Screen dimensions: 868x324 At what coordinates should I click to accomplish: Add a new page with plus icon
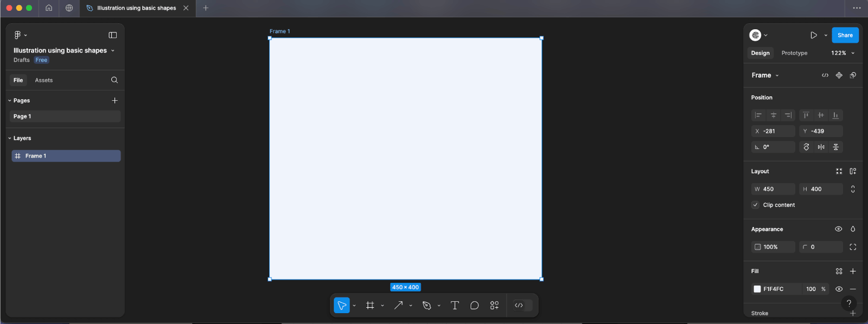click(x=114, y=101)
